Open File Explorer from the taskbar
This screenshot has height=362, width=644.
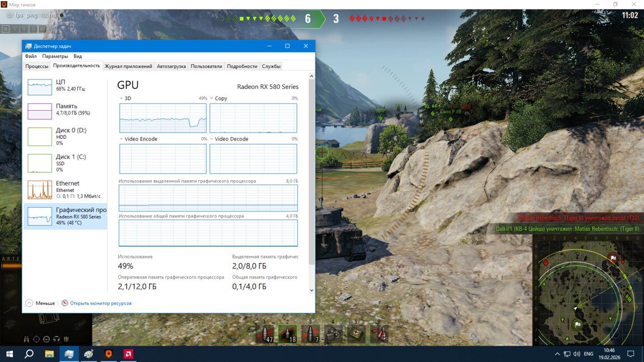pos(49,354)
